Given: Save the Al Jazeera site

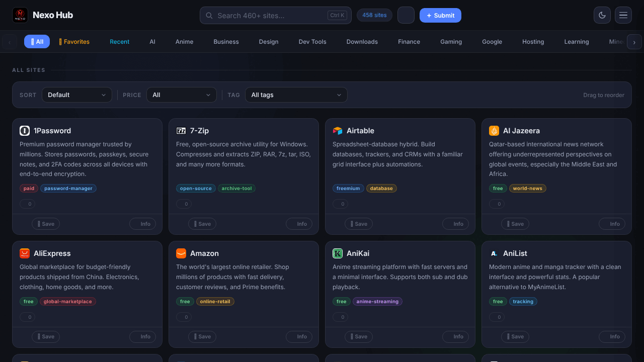Looking at the screenshot, I should coord(515,224).
